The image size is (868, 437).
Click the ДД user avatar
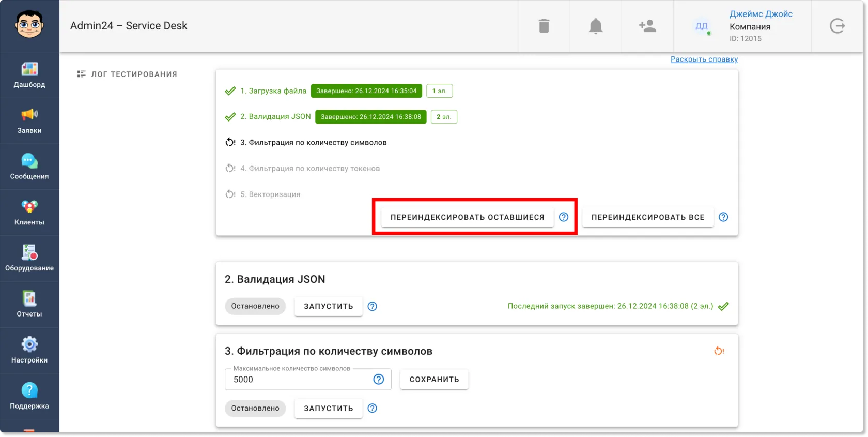pyautogui.click(x=701, y=26)
